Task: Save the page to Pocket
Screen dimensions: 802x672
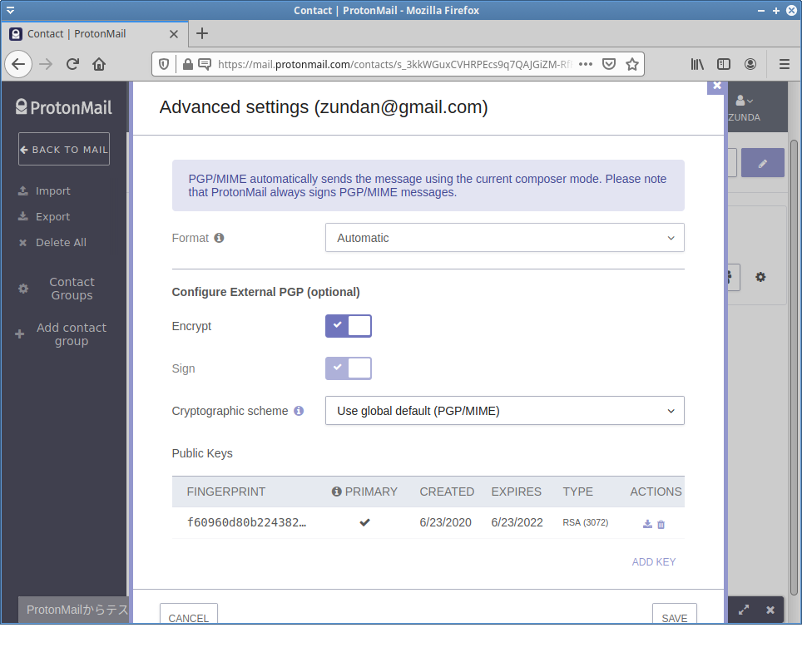Action: pyautogui.click(x=609, y=64)
